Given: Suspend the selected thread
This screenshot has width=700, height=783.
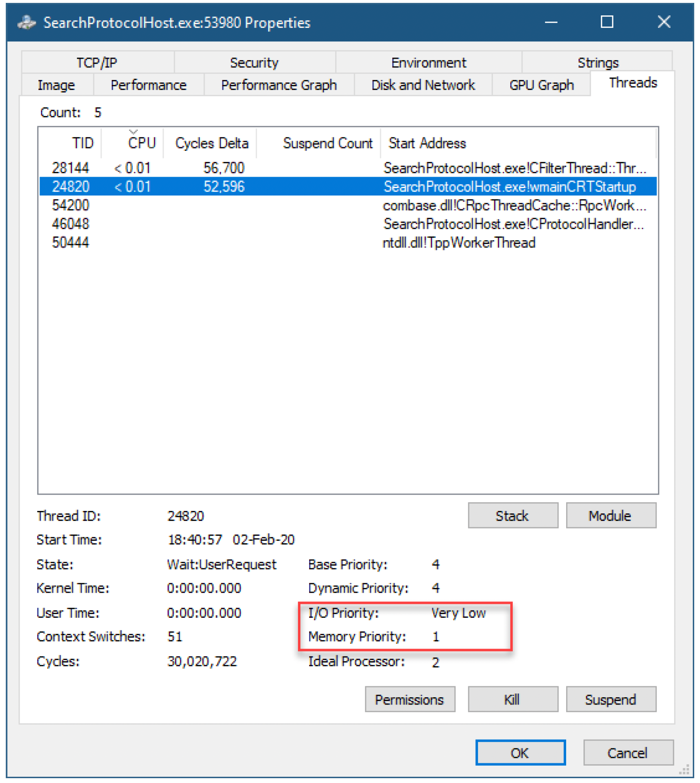Looking at the screenshot, I should tap(610, 700).
